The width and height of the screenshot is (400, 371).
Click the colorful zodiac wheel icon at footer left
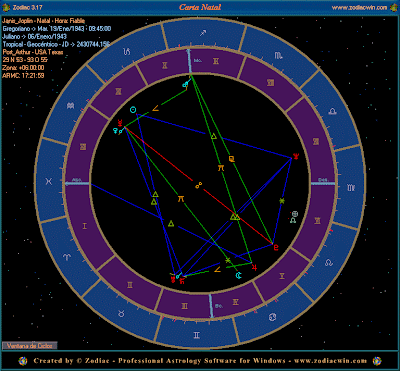pos(23,361)
